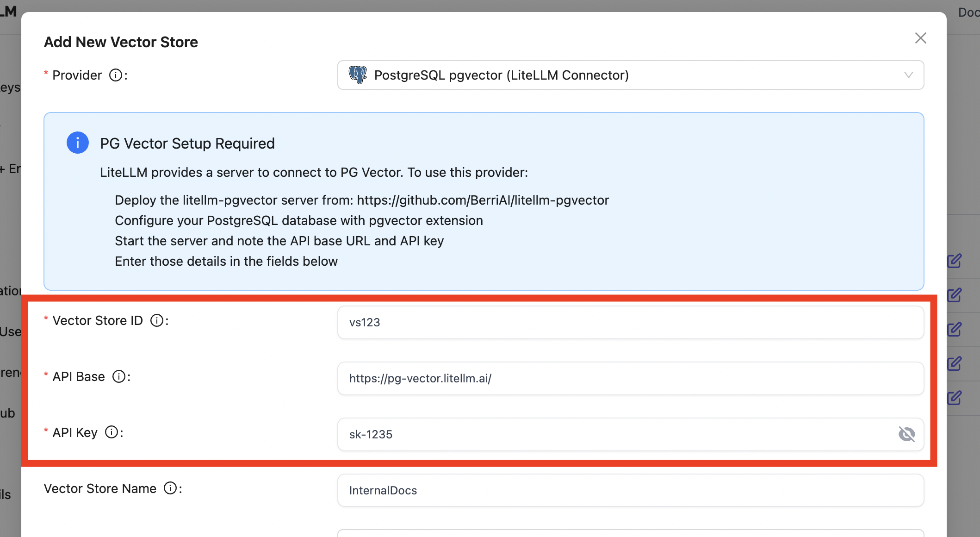The image size is (980, 537).
Task: Click the Vector Store Name info icon
Action: click(170, 488)
